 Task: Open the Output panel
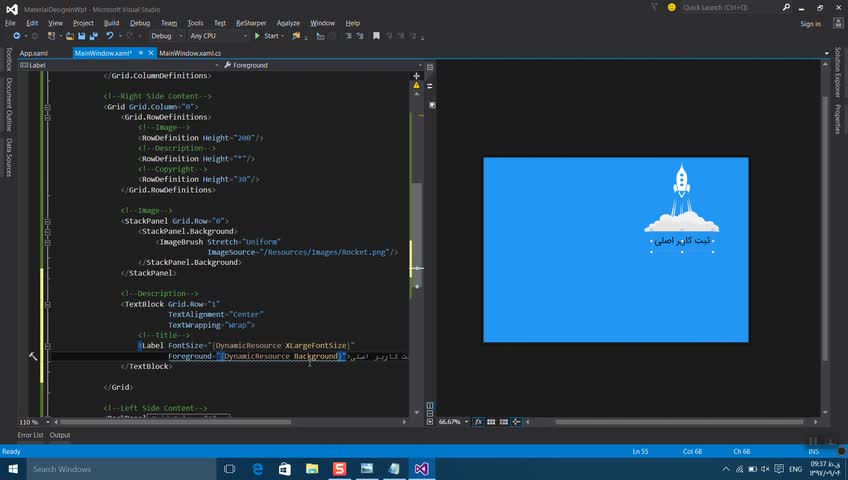coord(60,435)
